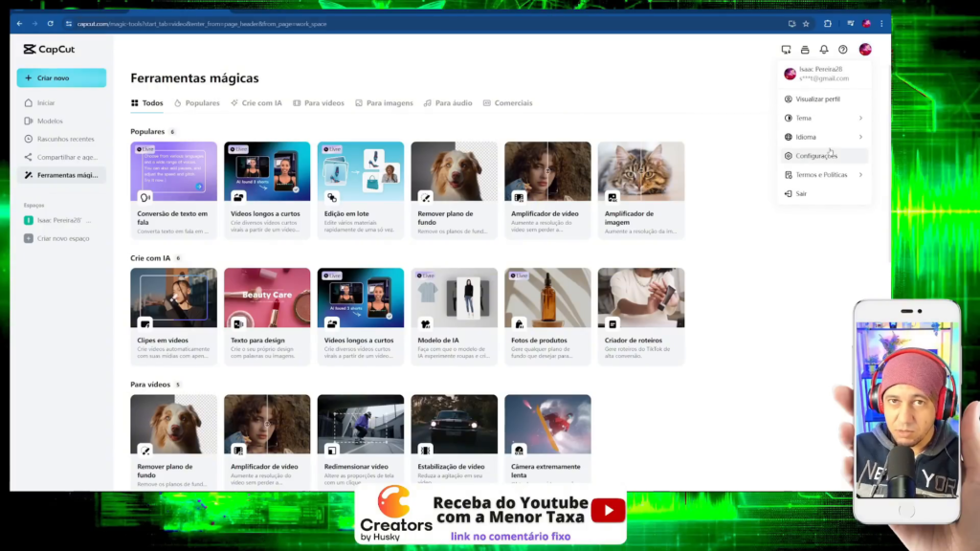980x551 pixels.
Task: Switch to the Para áudio tab
Action: 448,103
